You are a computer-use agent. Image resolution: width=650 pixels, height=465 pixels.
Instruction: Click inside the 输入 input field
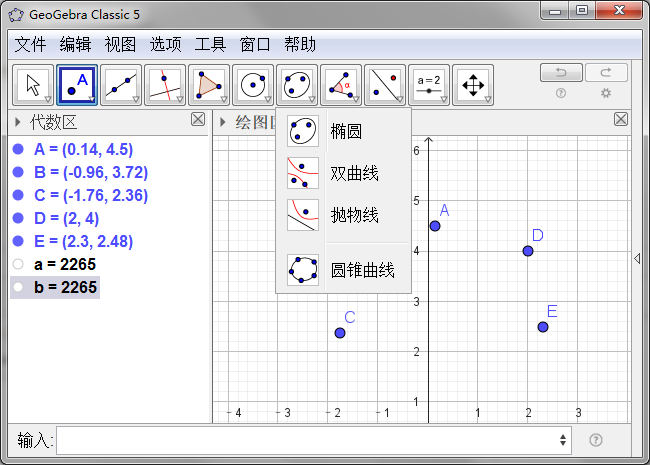314,440
